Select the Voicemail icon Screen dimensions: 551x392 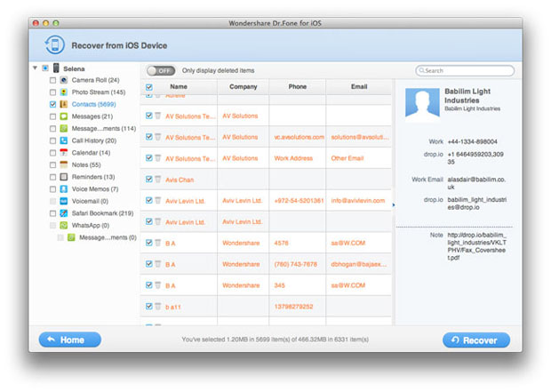pos(64,201)
